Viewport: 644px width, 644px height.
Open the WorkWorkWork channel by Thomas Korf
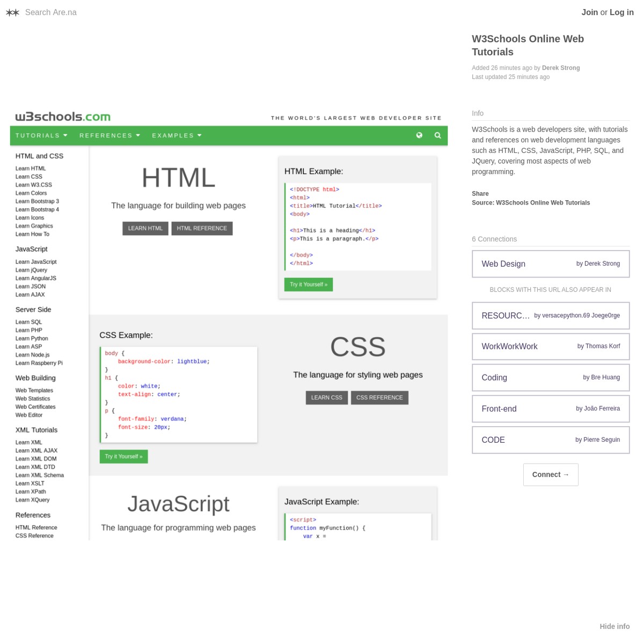click(x=550, y=347)
